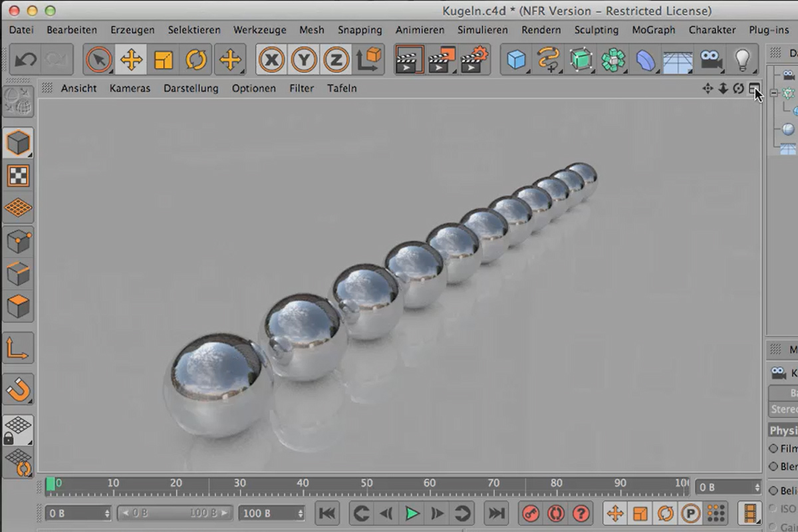
Task: Toggle Z axis lock
Action: click(336, 60)
